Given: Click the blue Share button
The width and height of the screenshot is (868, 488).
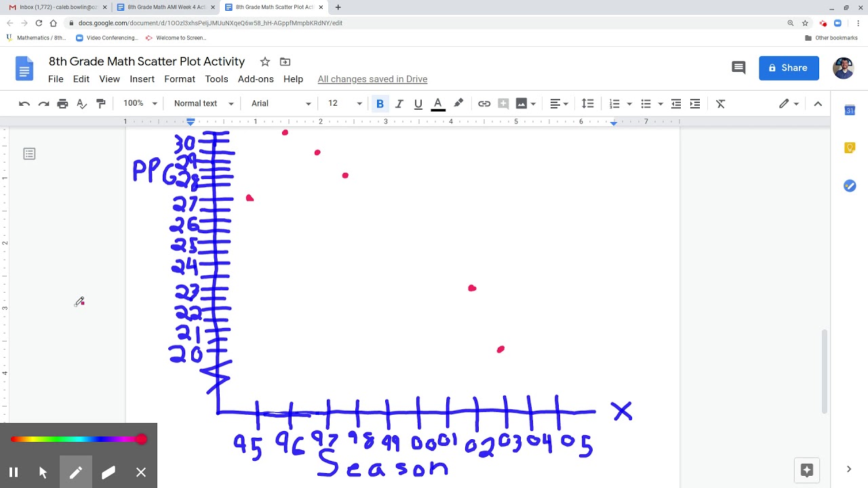Looking at the screenshot, I should point(789,68).
